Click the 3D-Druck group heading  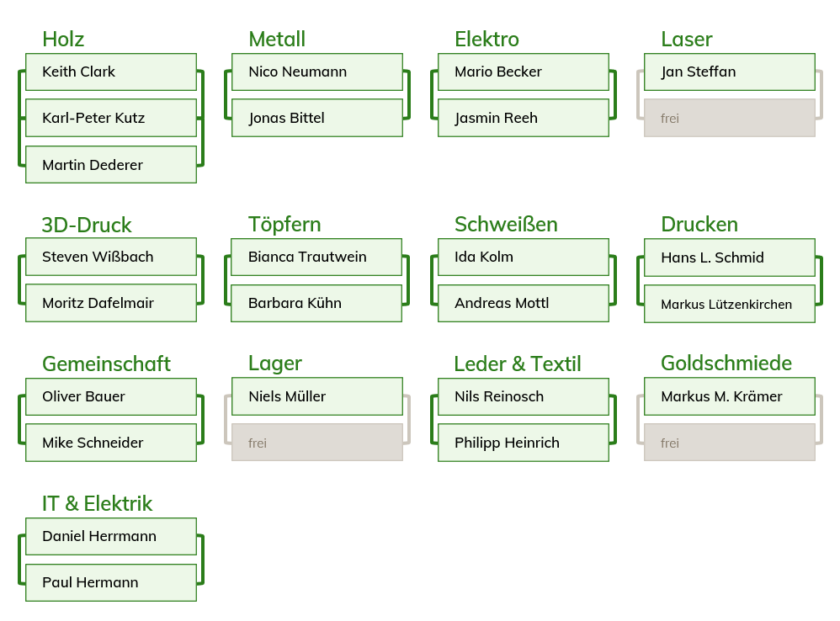tap(87, 225)
